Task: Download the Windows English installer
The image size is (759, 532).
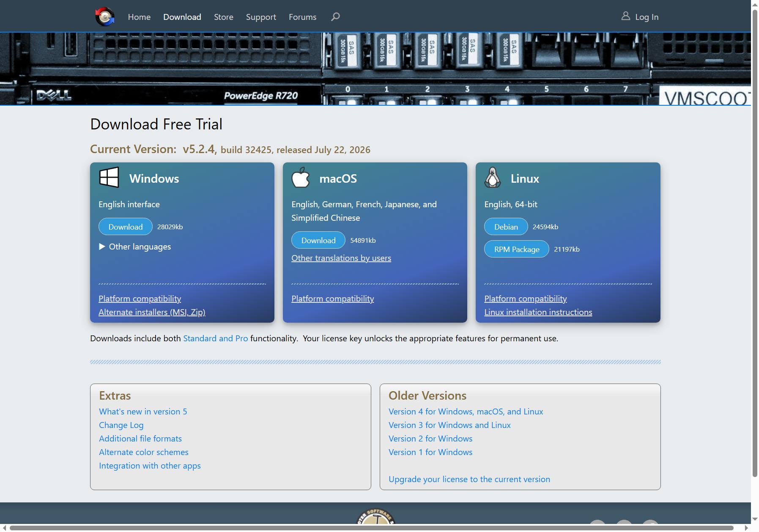Action: (x=126, y=227)
